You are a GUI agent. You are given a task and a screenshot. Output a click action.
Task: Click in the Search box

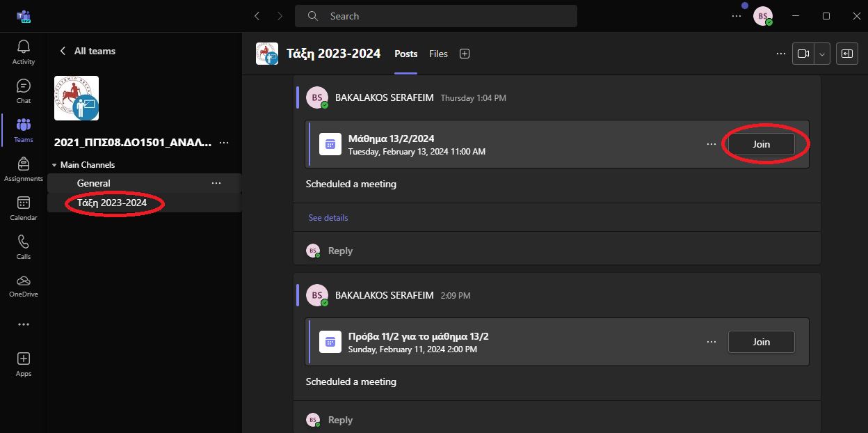[x=435, y=16]
